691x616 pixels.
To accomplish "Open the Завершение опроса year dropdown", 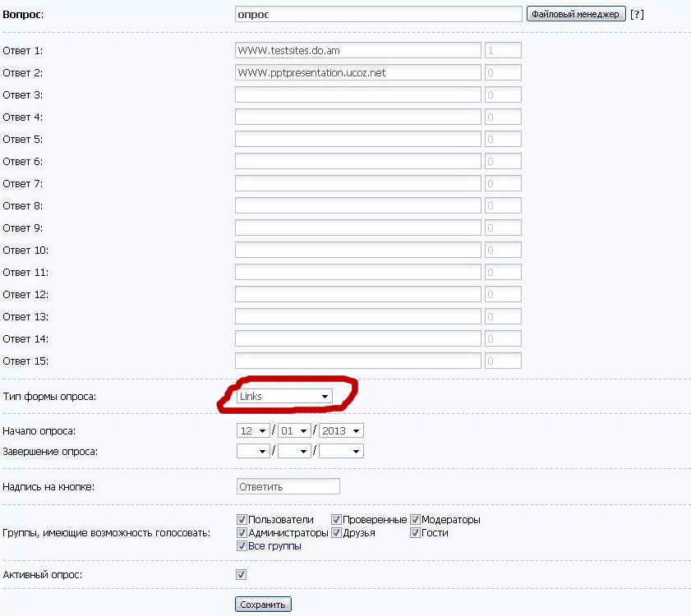I will pos(341,451).
